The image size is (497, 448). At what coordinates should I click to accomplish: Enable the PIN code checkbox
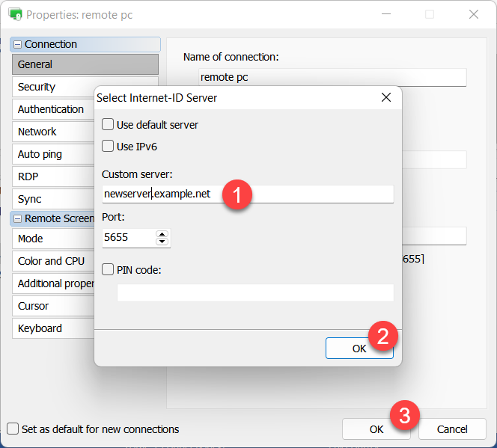[109, 270]
